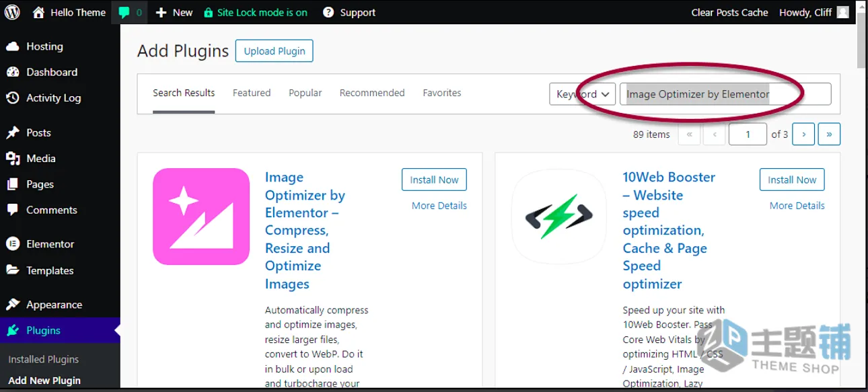
Task: Open the Hosting menu item
Action: [x=44, y=46]
